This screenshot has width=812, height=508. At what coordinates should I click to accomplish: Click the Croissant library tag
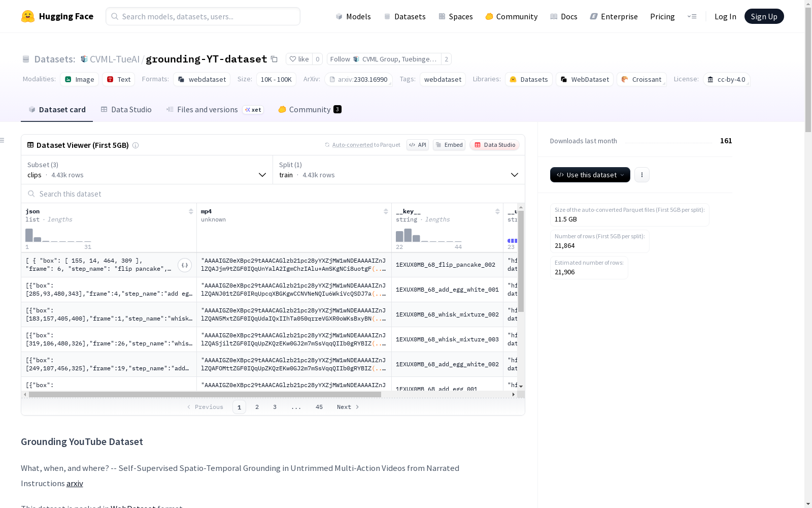click(641, 79)
